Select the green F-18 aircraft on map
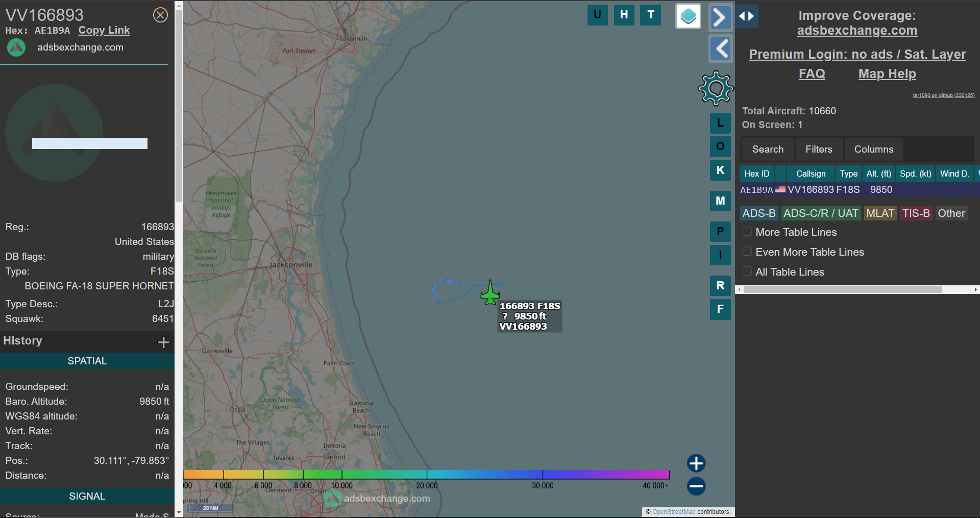980x518 pixels. point(490,292)
